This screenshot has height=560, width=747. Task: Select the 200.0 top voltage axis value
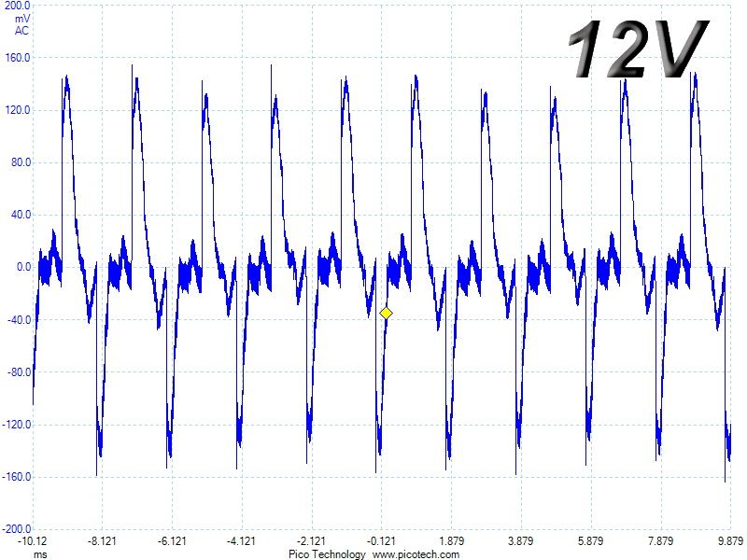pos(17,6)
